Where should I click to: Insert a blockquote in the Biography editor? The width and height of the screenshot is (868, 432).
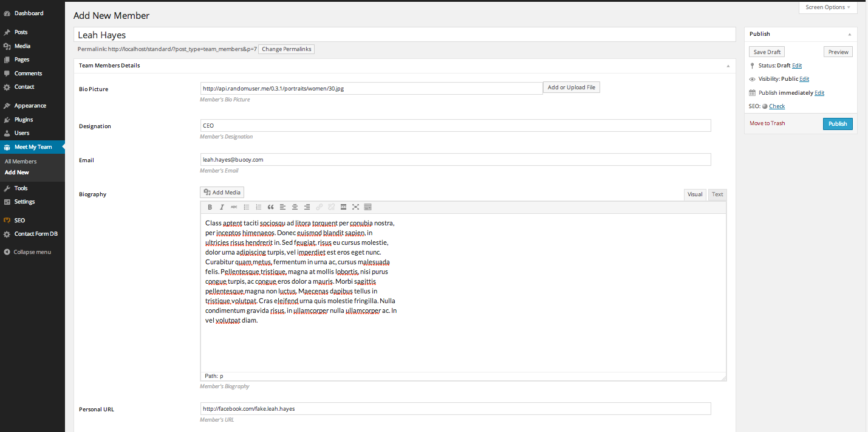[270, 207]
